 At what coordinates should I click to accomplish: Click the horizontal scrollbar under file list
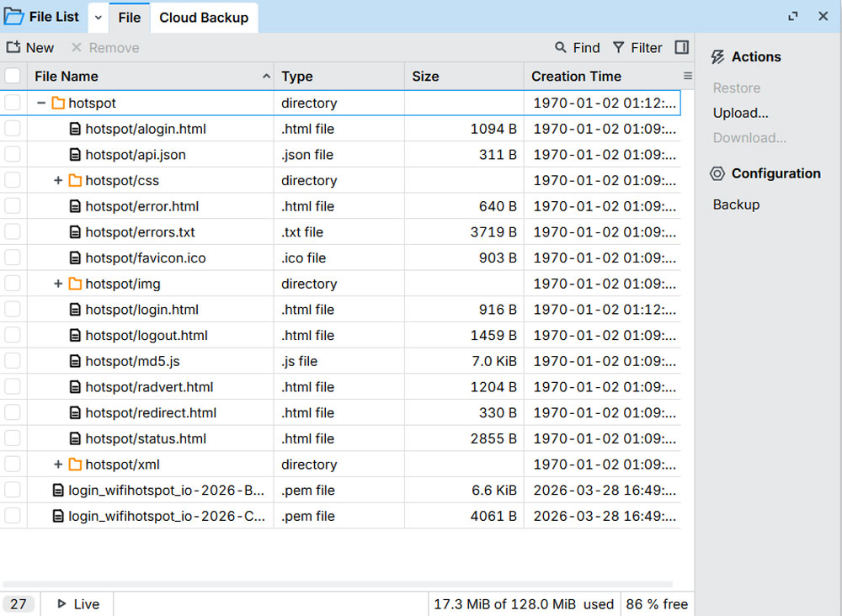pyautogui.click(x=337, y=584)
